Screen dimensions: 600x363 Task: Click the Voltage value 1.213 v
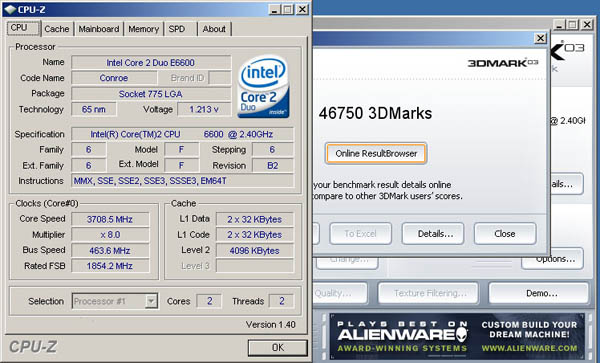(x=204, y=109)
